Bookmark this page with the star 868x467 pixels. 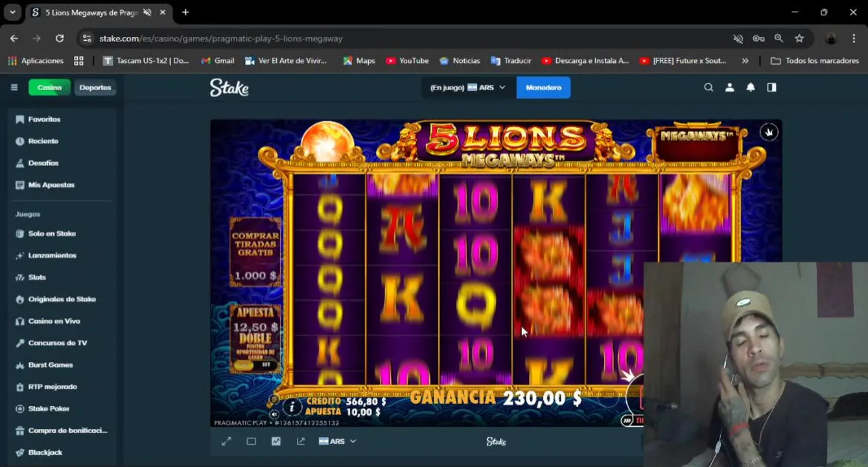(799, 38)
